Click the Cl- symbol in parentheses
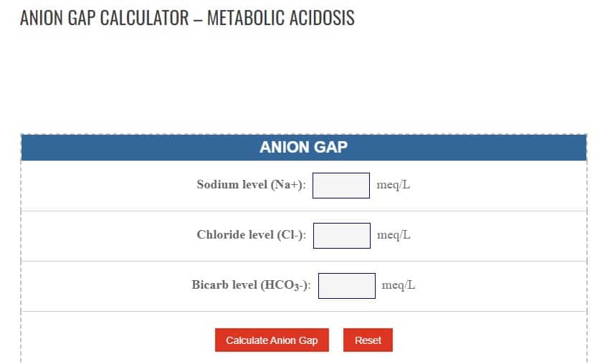This screenshot has width=605, height=364. click(x=290, y=235)
